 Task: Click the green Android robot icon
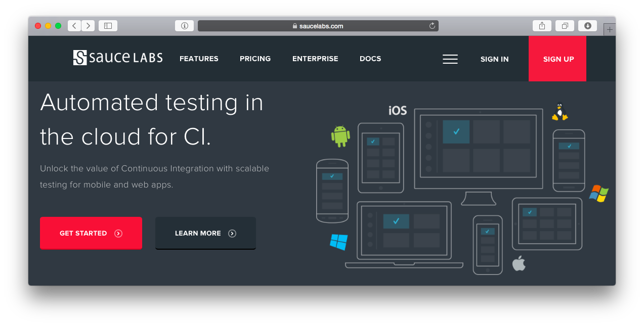[340, 136]
